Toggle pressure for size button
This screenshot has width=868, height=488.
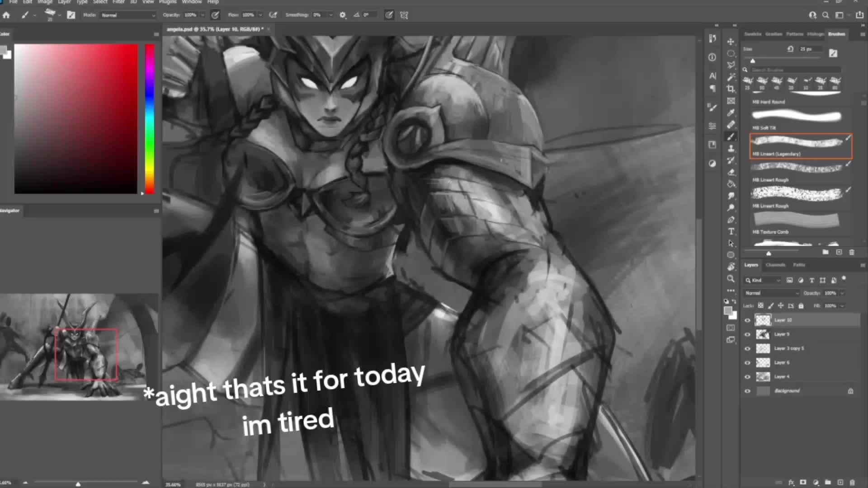click(389, 15)
